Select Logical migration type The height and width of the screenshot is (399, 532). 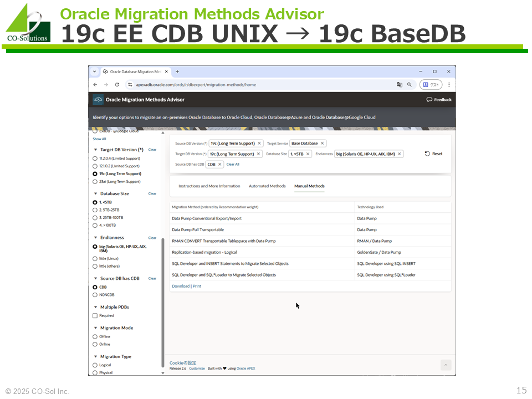95,365
